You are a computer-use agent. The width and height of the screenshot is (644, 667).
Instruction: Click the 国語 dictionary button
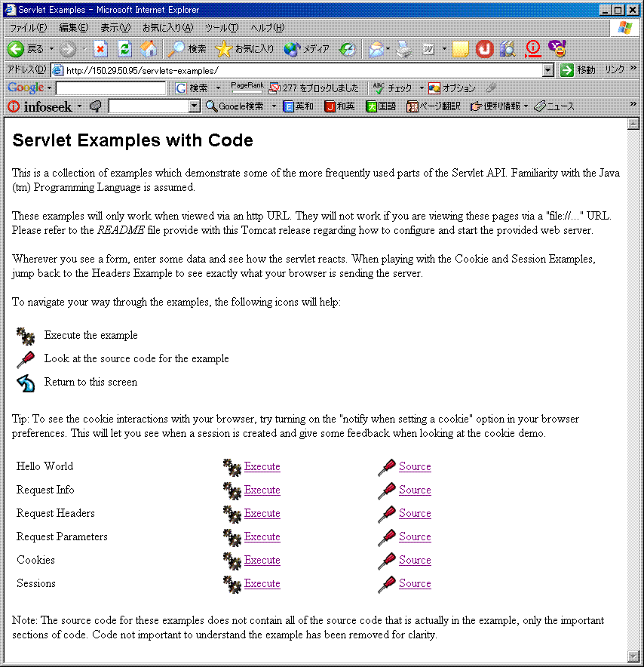coord(381,106)
